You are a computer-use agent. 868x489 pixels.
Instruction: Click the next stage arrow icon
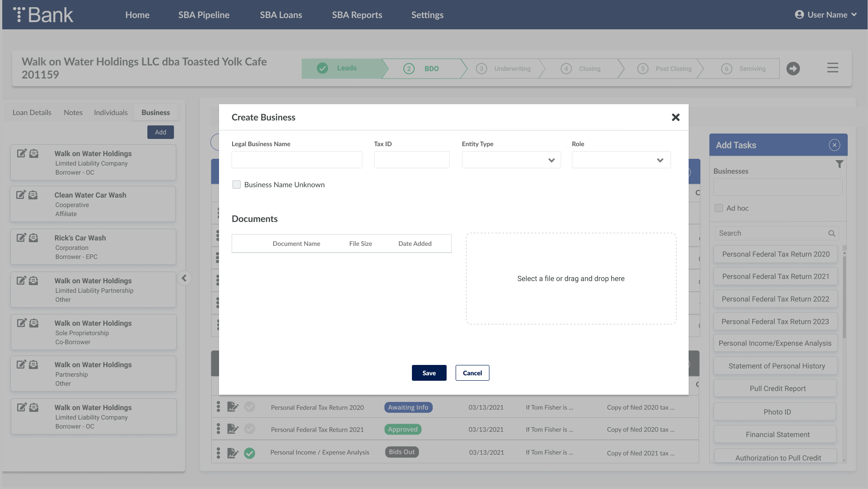click(793, 69)
